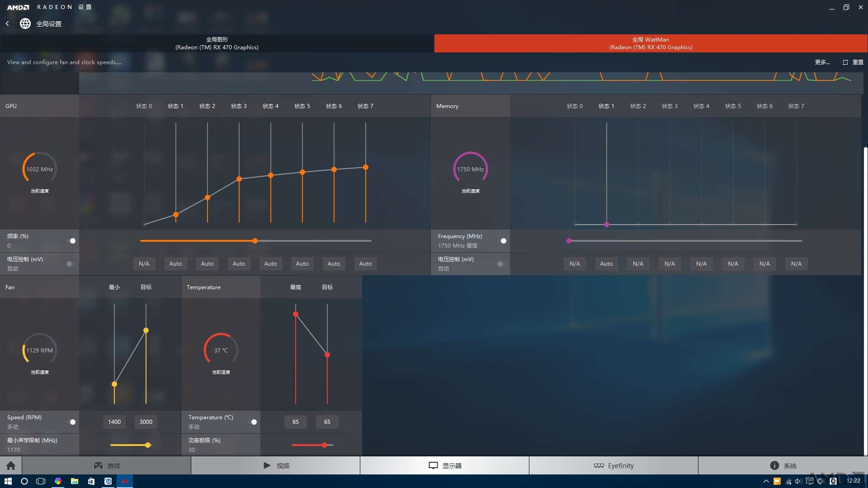868x488 pixels.
Task: Click Memory 状态 1 graph point
Action: (607, 225)
